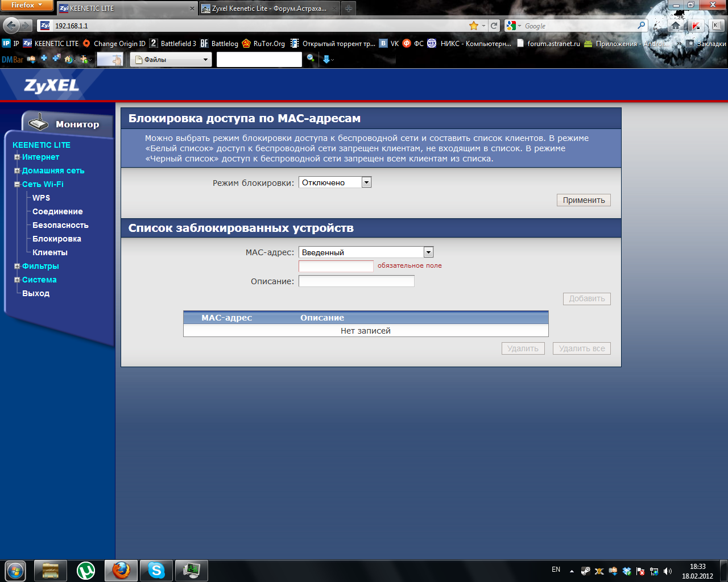Screen dimensions: 728x582
Task: Expand the Домашняя сеть tree node
Action: click(x=17, y=171)
